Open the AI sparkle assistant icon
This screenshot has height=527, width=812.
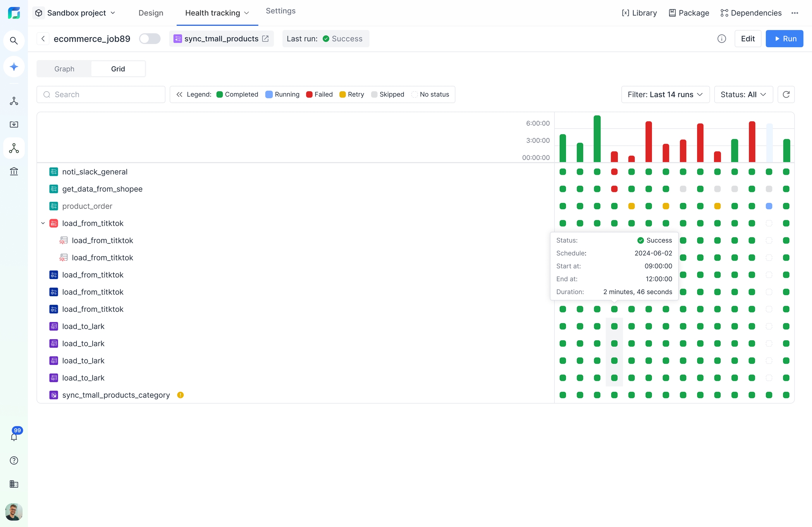(14, 67)
